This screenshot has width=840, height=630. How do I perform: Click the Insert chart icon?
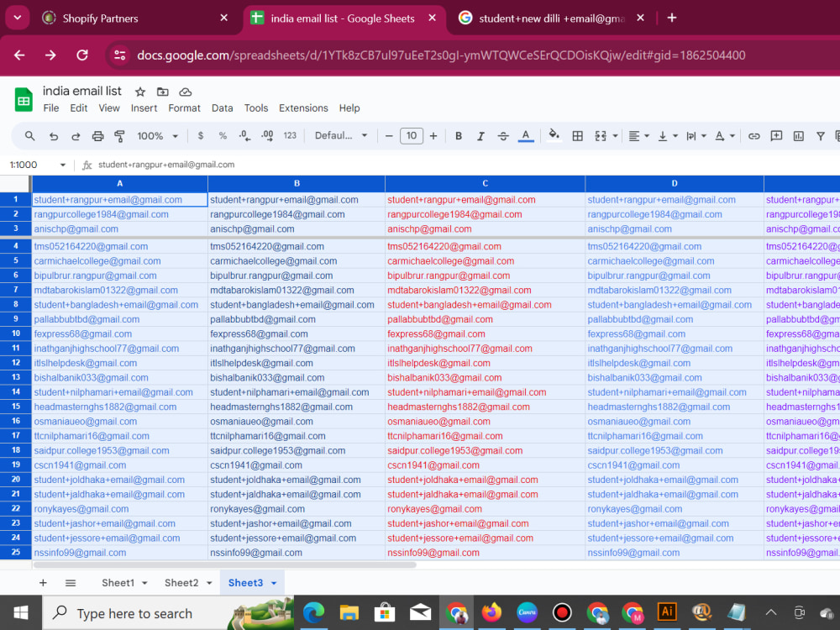click(799, 136)
